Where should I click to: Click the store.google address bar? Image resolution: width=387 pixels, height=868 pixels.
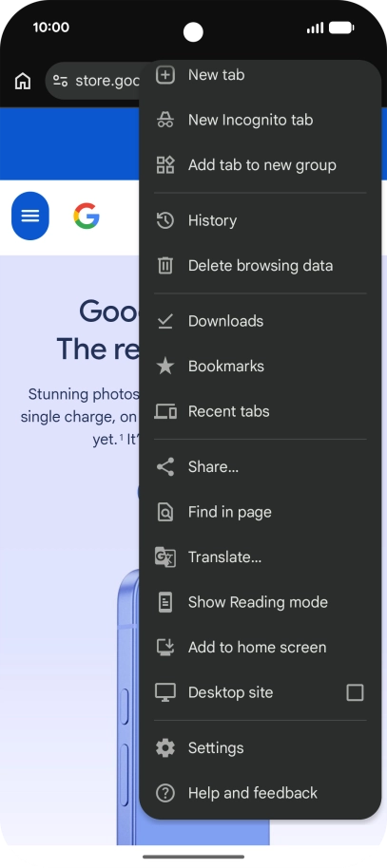[x=93, y=81]
